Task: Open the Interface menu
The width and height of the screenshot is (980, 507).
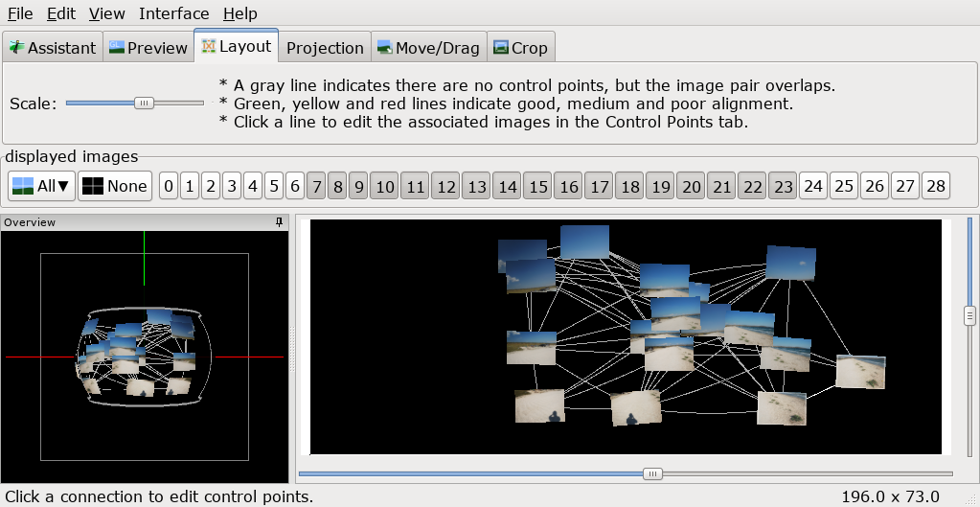Action: click(x=173, y=13)
